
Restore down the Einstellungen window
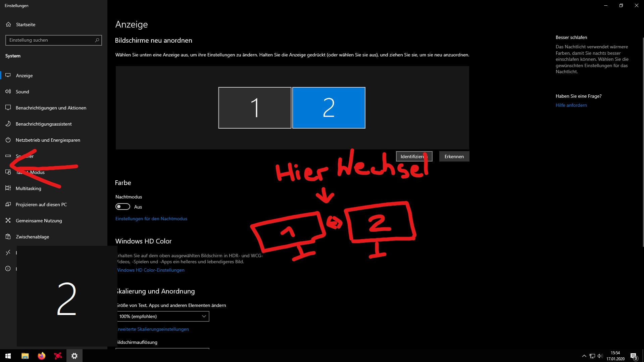(621, 5)
